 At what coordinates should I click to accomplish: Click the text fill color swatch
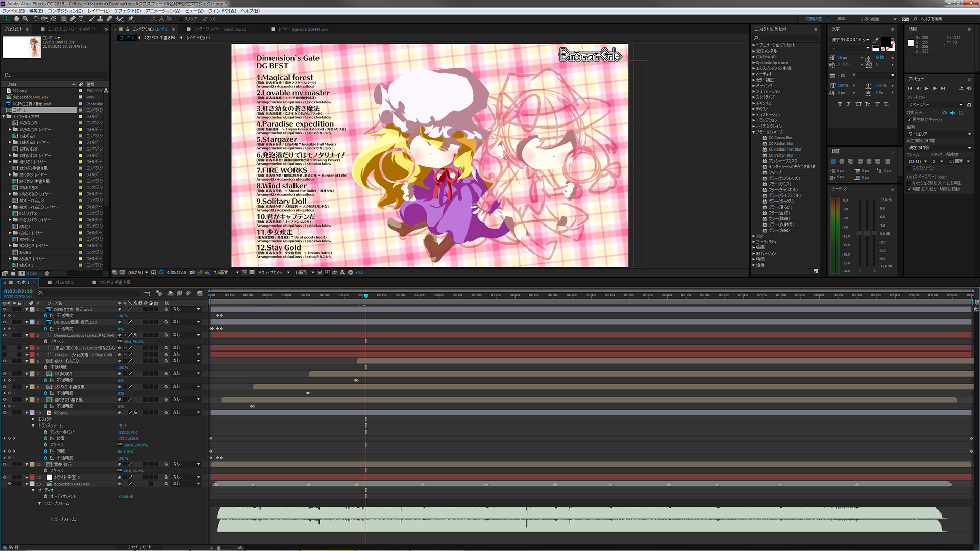886,41
